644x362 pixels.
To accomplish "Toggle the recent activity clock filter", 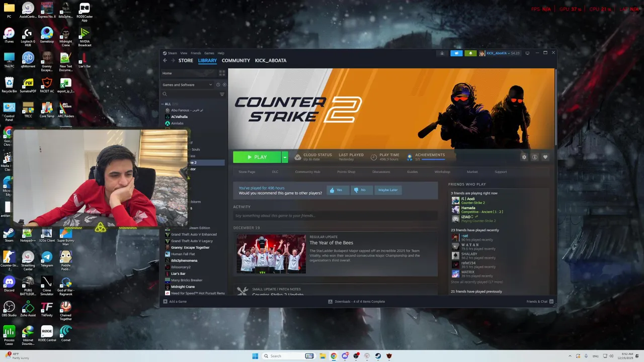I will pyautogui.click(x=218, y=84).
